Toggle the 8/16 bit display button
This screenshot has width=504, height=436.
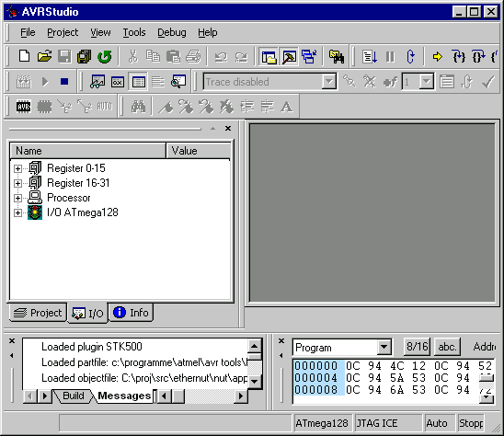coord(417,347)
